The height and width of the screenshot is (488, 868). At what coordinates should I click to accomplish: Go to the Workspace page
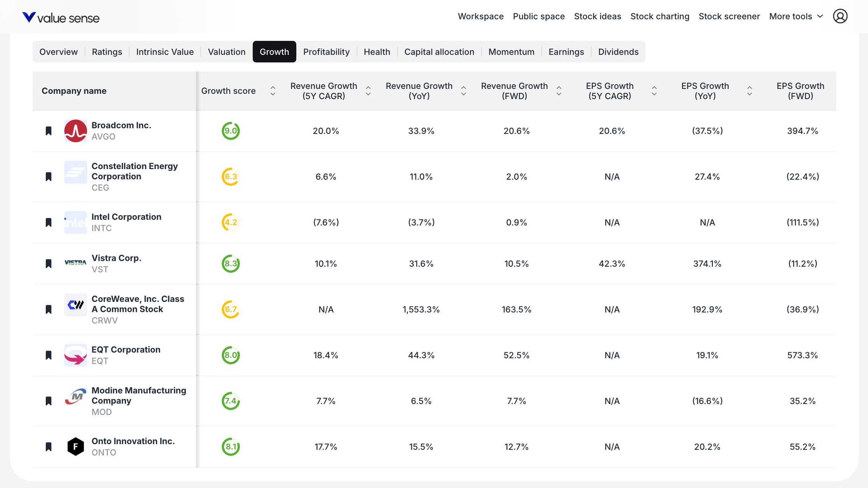[481, 16]
